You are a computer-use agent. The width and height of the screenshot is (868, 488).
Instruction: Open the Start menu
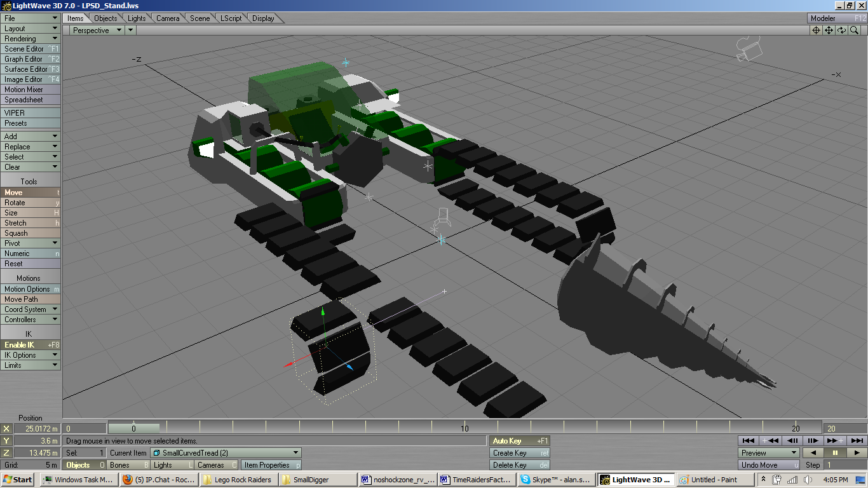[17, 480]
